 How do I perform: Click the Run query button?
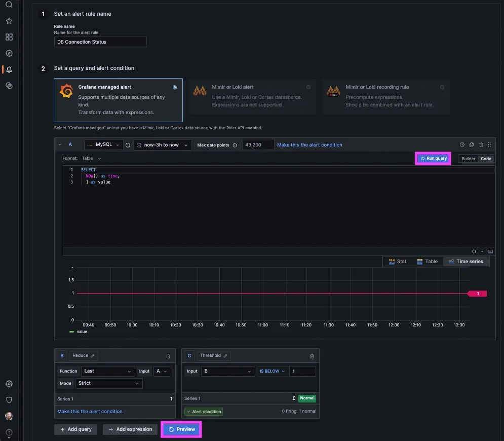433,158
